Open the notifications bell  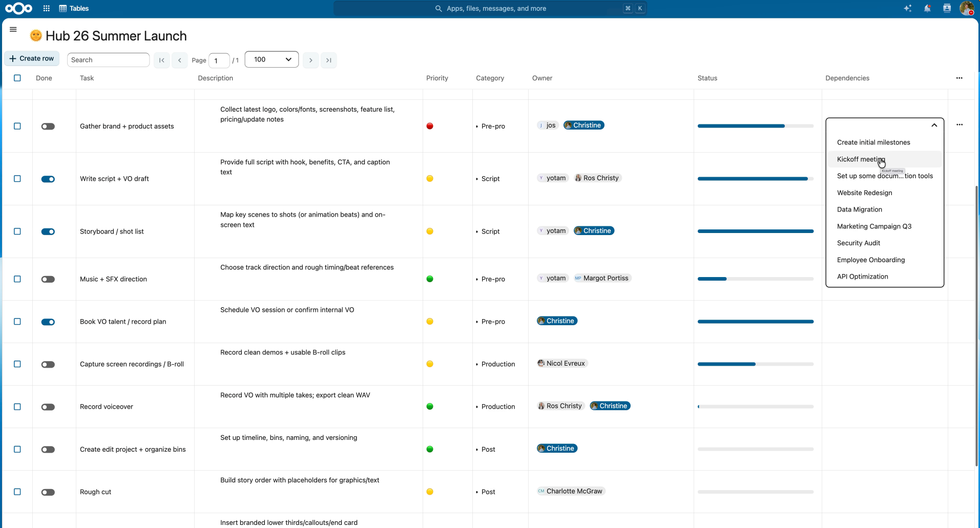[x=927, y=8]
